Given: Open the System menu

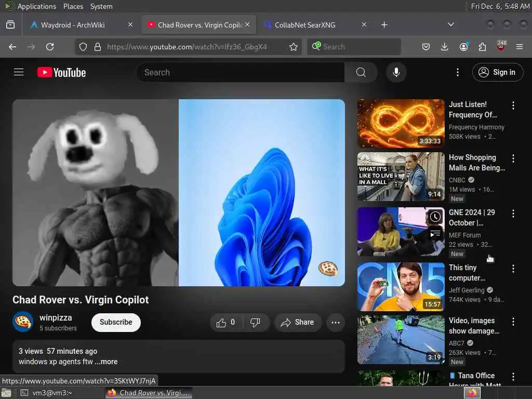Looking at the screenshot, I should 101,6.
